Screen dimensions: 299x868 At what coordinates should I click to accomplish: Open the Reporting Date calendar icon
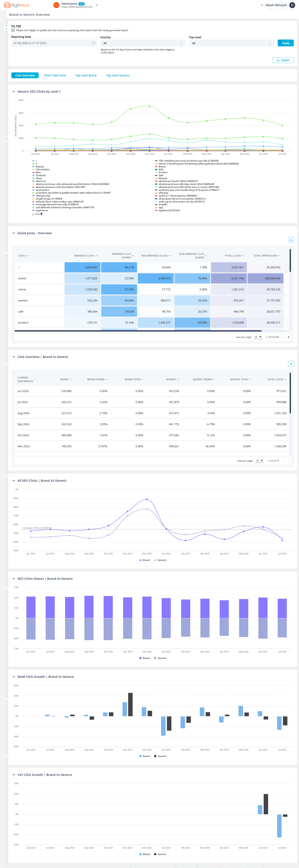[93, 43]
